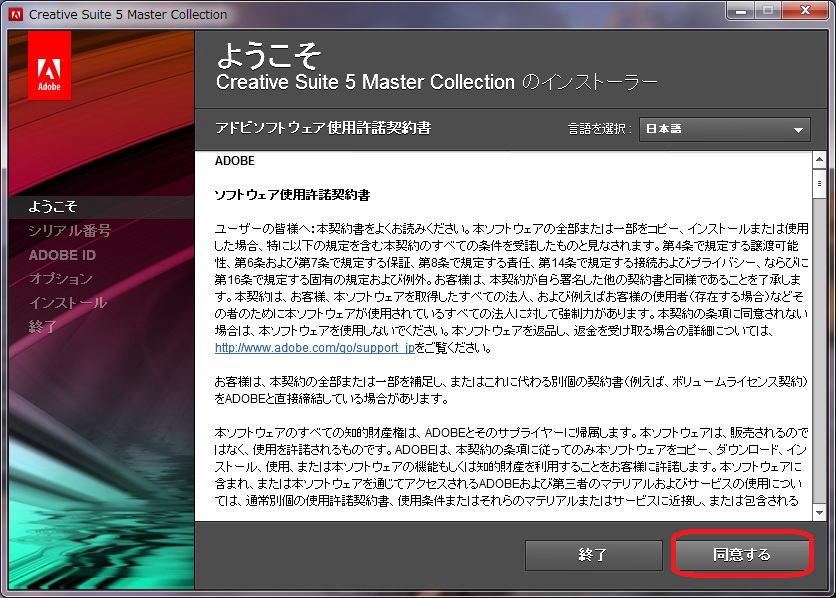
Task: Click the ソフトウェア使用許諾契約書 heading text
Action: pyautogui.click(x=292, y=195)
